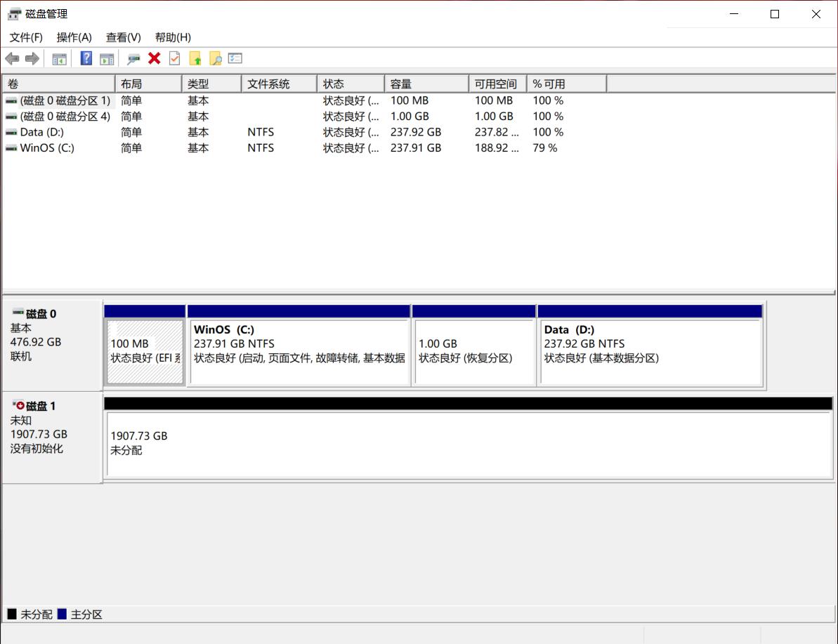Viewport: 838px width, 644px height.
Task: Click the blue 主分区 legend swatch
Action: pyautogui.click(x=62, y=615)
